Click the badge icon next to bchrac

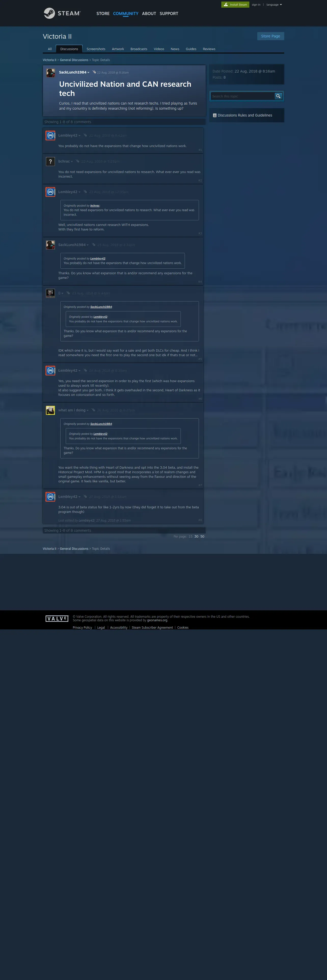coord(77,161)
